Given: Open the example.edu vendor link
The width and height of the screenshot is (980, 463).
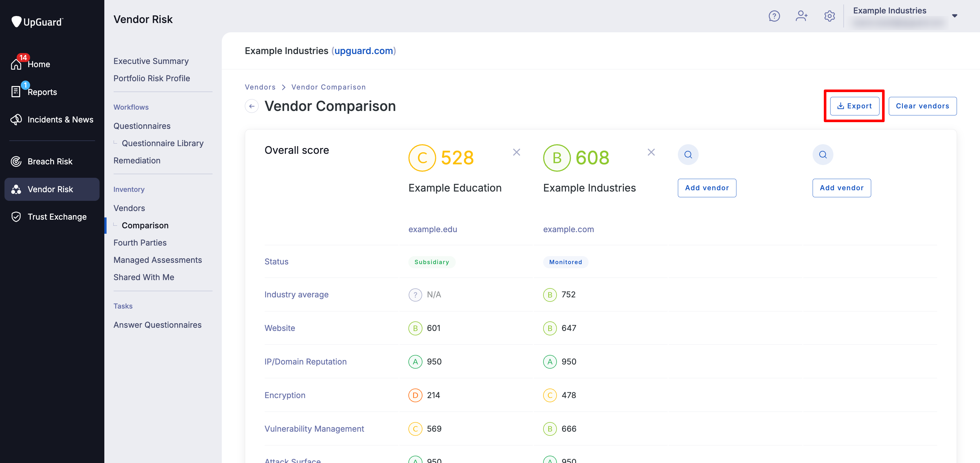Looking at the screenshot, I should [x=433, y=229].
